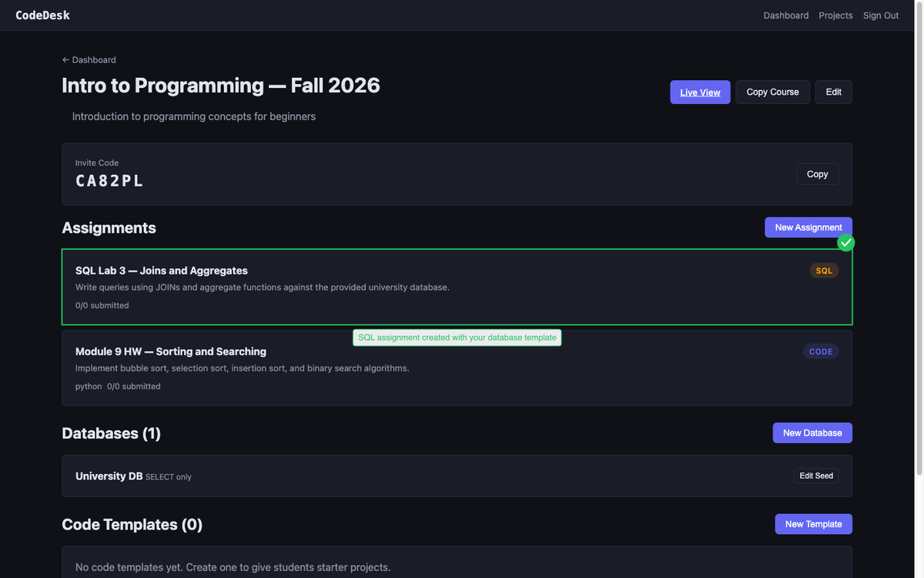
Task: Go back via the Dashboard arrow link
Action: coord(89,60)
